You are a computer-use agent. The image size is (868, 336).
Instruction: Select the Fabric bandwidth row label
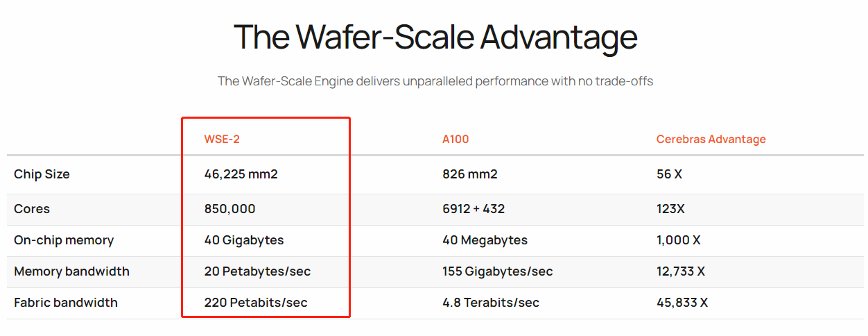pos(66,303)
